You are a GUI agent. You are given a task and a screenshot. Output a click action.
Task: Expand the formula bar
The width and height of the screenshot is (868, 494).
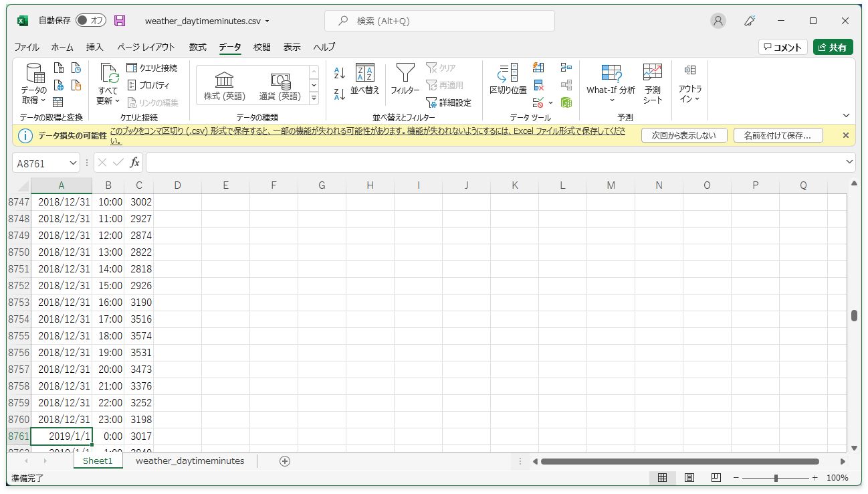[x=850, y=162]
